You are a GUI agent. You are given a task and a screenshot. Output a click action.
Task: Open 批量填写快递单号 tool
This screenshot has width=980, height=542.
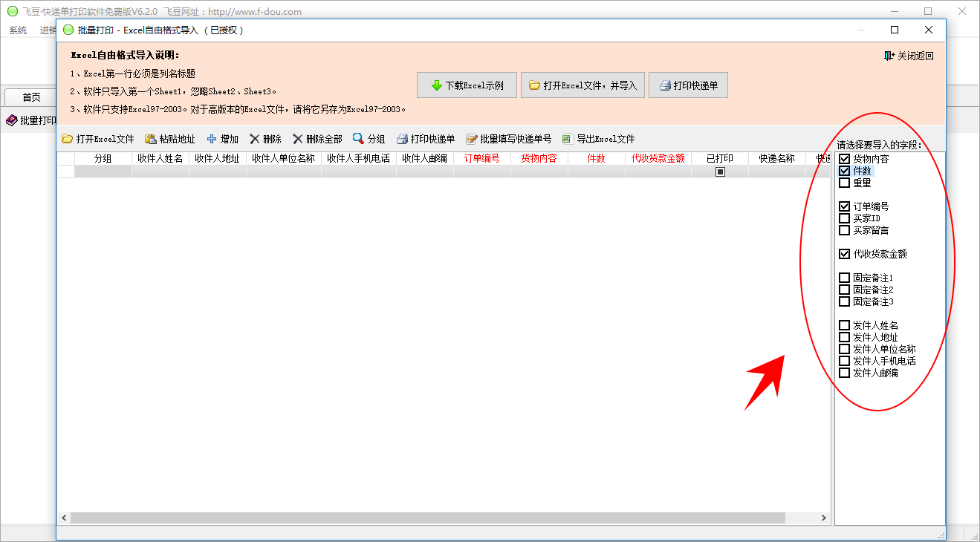509,139
